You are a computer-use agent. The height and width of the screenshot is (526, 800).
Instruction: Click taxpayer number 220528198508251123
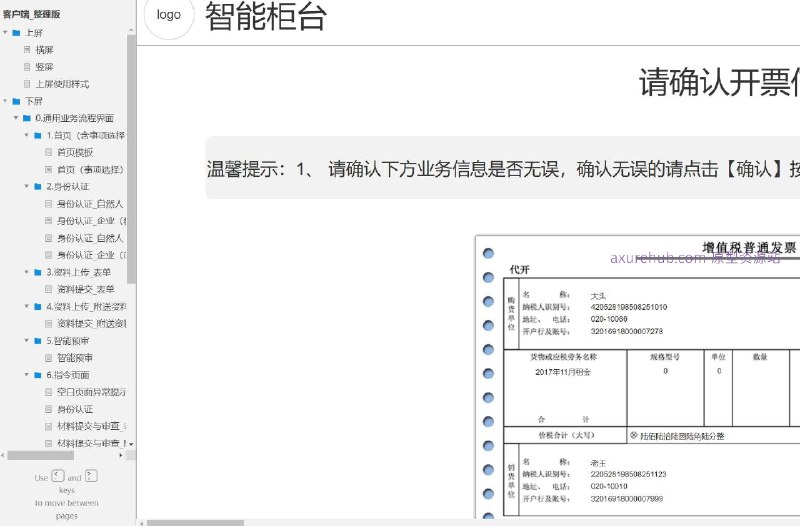[x=629, y=474]
